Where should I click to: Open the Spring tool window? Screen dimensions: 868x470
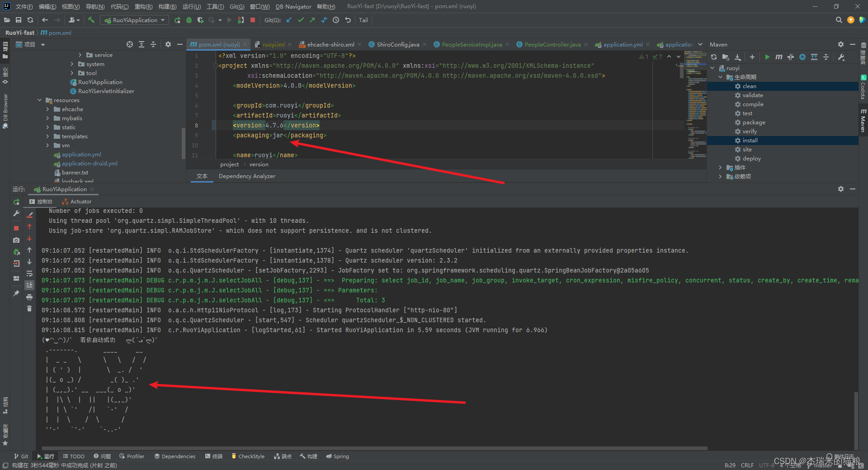337,456
